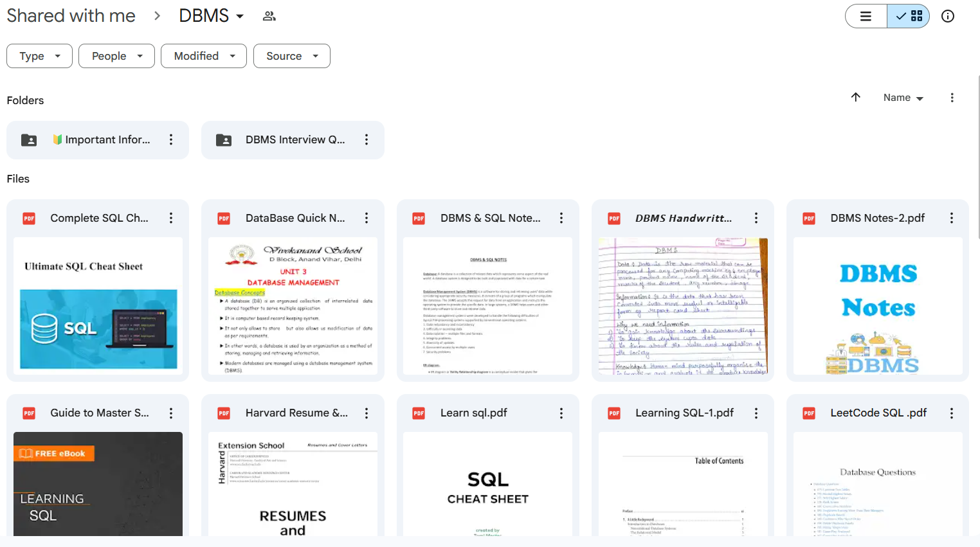
Task: Click the shared people icon beside DBMS
Action: click(x=269, y=16)
